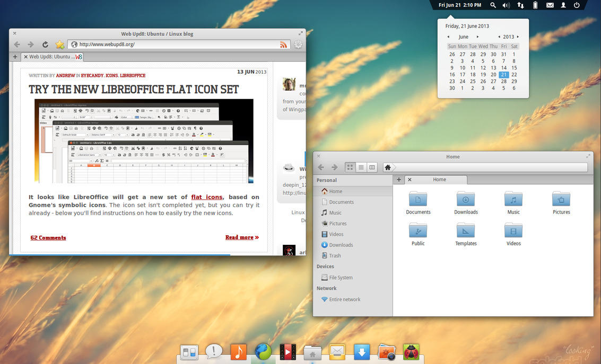
Task: Open the sound volume indicator
Action: pyautogui.click(x=507, y=5)
